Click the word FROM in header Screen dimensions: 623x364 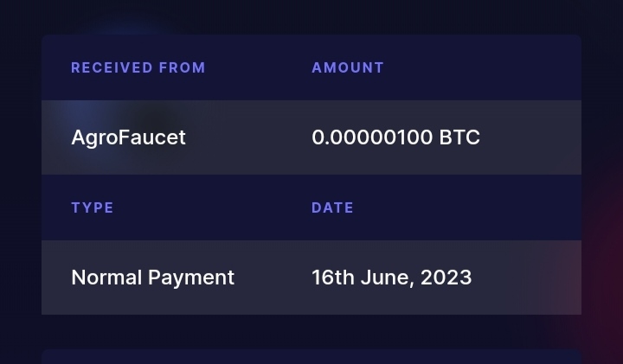point(182,68)
